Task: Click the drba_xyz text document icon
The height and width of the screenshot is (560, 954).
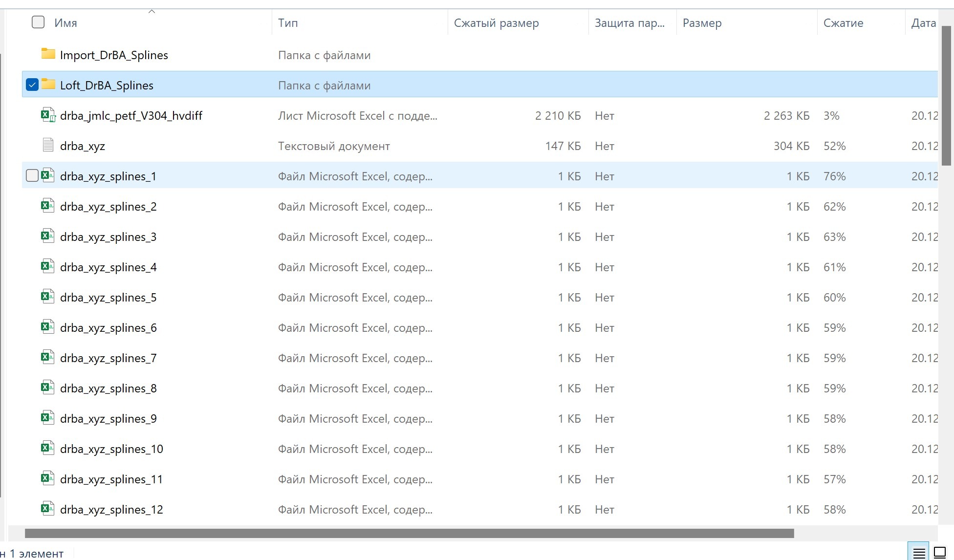Action: click(x=48, y=145)
